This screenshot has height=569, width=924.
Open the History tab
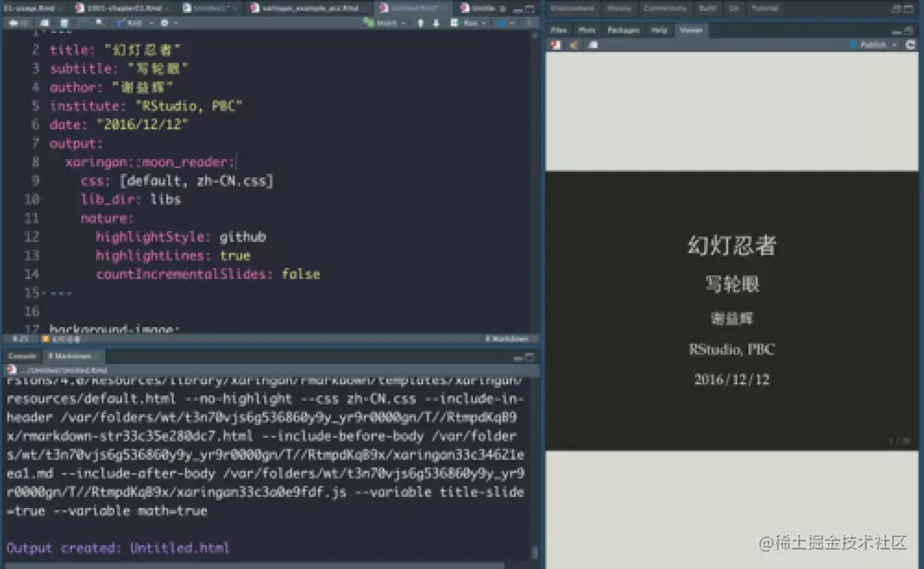pos(619,8)
